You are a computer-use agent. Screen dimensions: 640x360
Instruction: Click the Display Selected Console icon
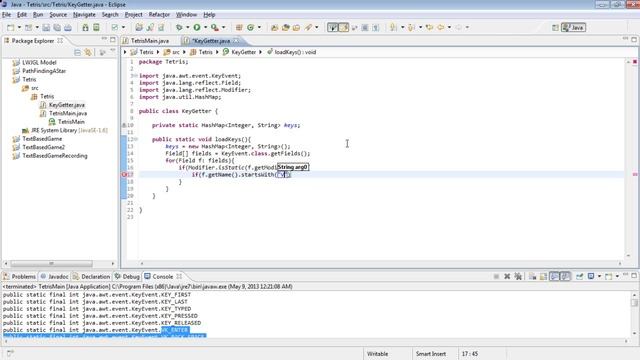(x=591, y=276)
